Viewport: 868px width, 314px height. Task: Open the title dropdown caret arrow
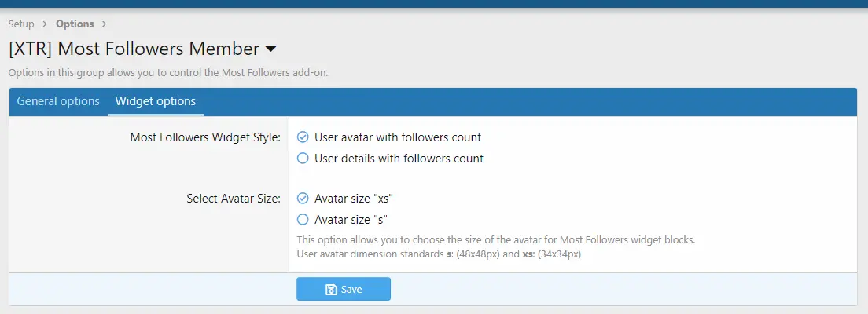click(x=270, y=49)
